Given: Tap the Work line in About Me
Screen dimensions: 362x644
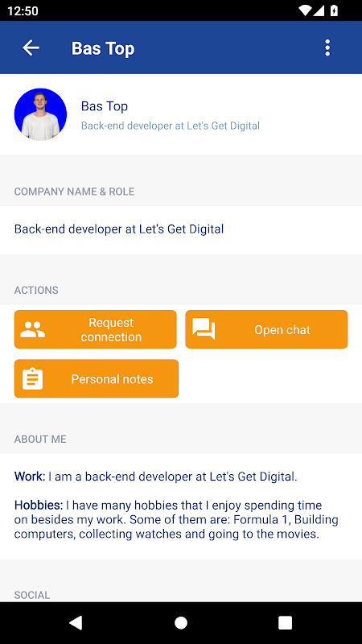Looking at the screenshot, I should click(x=156, y=477).
